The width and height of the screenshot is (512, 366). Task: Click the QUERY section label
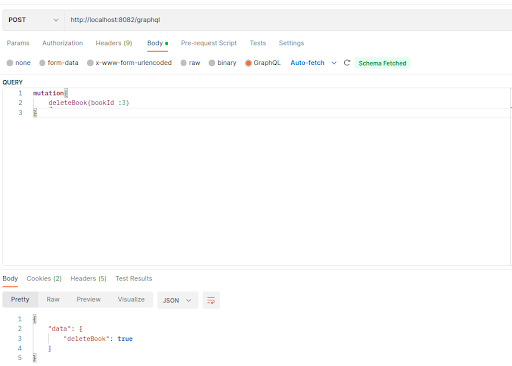pos(13,82)
